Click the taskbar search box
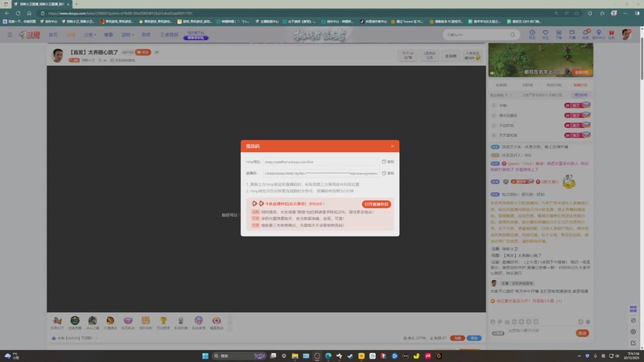 click(239, 356)
